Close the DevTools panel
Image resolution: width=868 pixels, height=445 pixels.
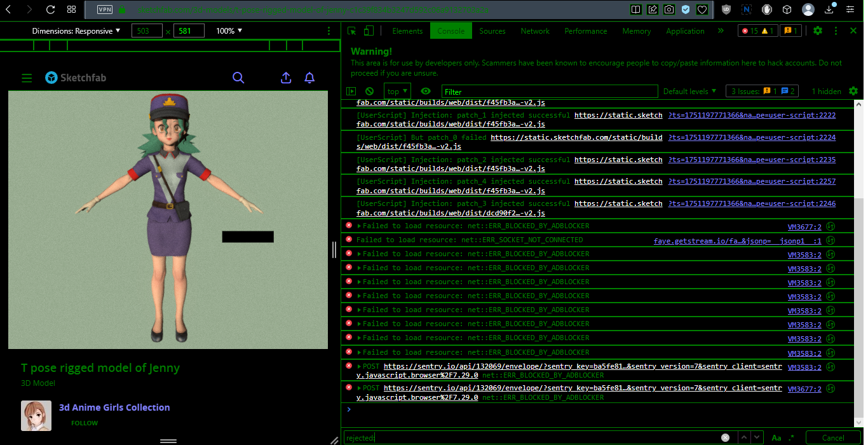tap(853, 31)
